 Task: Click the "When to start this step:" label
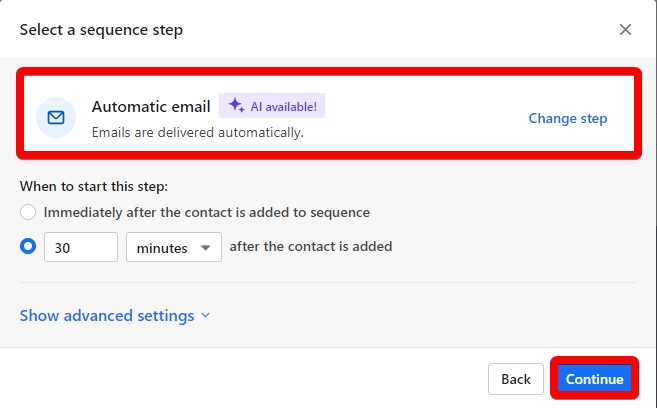[x=93, y=186]
